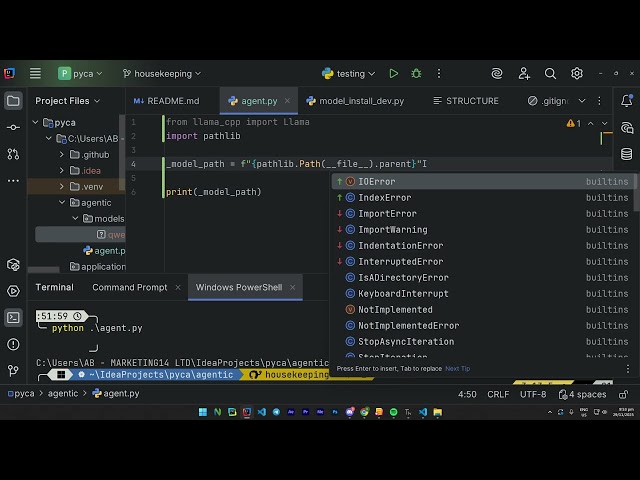
Task: Select IOError completion suggestion
Action: point(482,181)
